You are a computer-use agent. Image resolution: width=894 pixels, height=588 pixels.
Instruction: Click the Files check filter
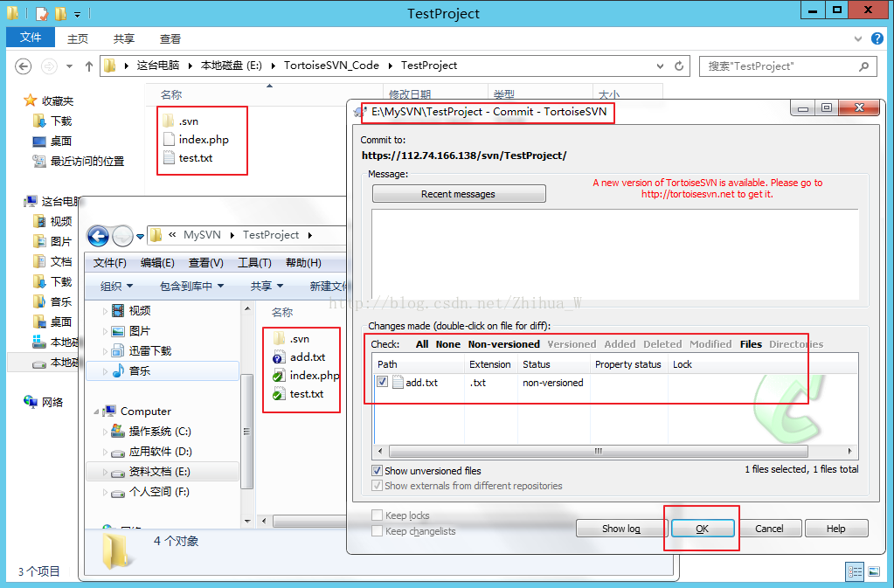point(751,344)
